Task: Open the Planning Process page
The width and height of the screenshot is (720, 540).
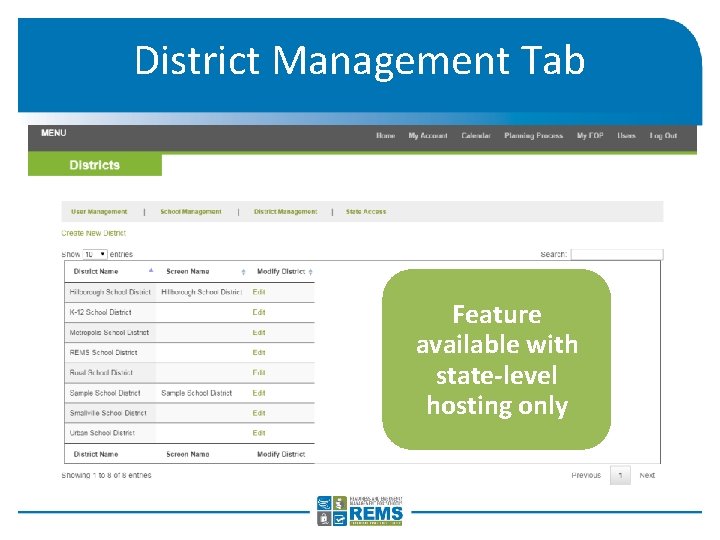Action: [534, 135]
